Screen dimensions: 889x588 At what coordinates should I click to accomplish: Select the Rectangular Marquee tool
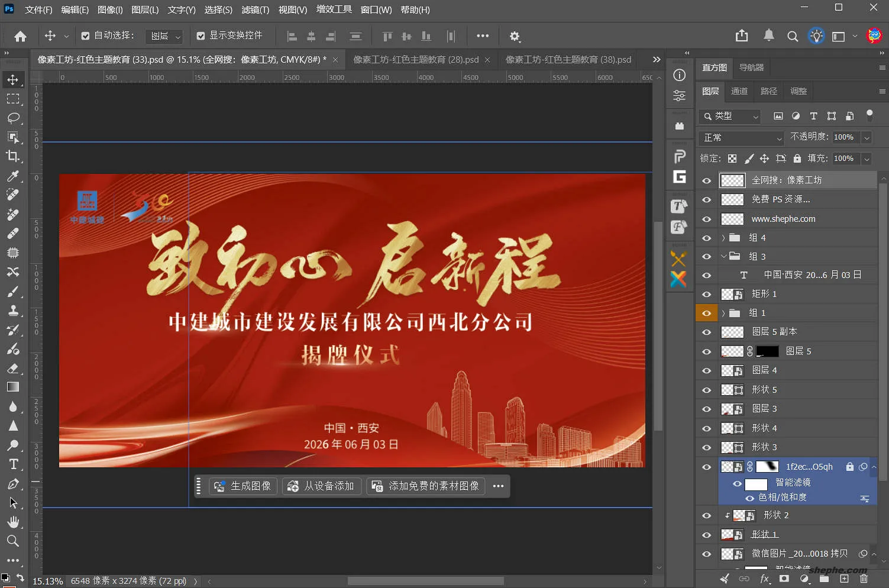coord(13,99)
